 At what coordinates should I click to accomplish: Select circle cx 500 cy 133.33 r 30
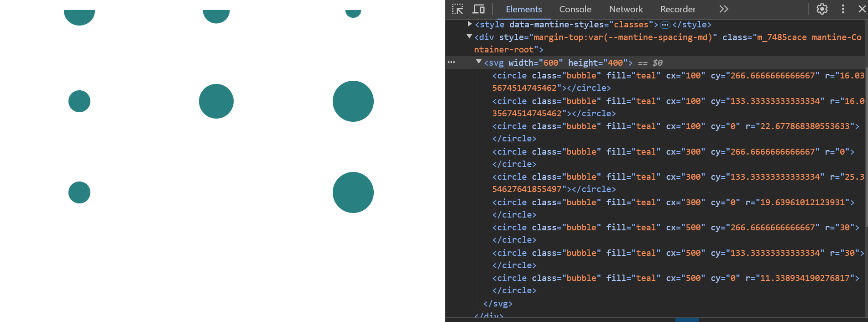click(678, 259)
